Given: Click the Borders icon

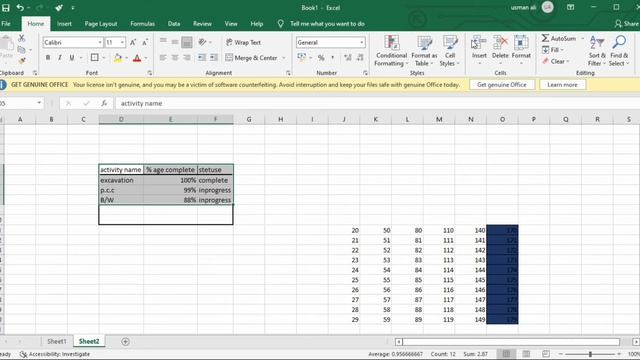Looking at the screenshot, I should 95,58.
